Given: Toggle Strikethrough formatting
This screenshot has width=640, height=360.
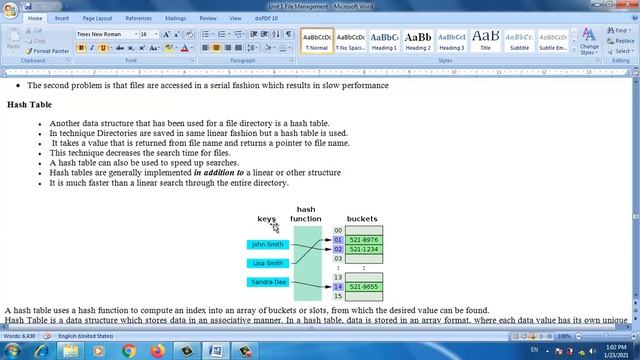Looking at the screenshot, I should (120, 48).
